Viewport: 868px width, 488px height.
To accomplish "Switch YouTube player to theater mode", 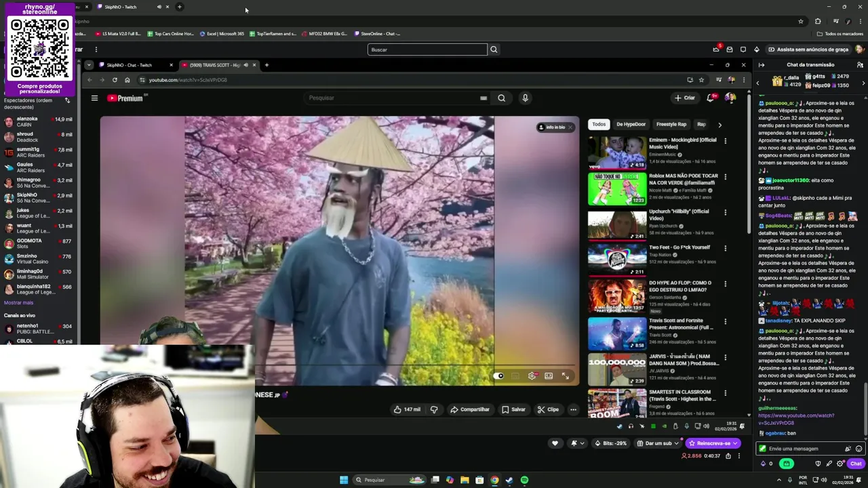I will point(549,375).
